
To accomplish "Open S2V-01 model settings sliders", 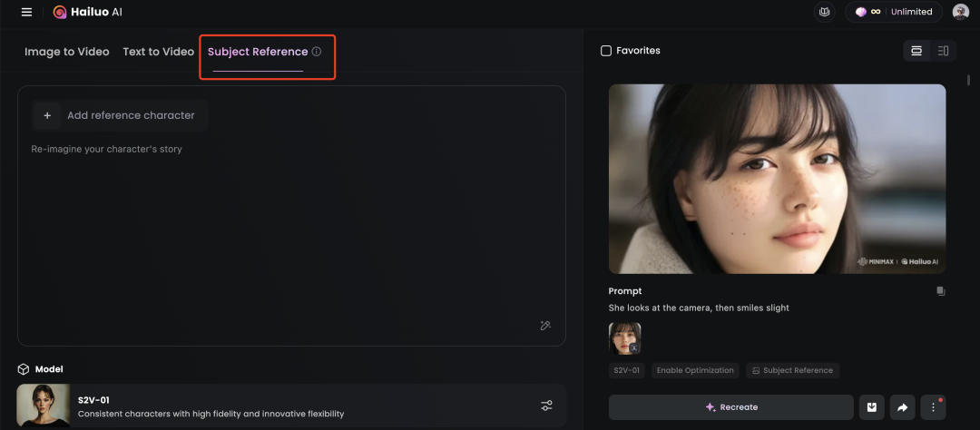I will (546, 406).
